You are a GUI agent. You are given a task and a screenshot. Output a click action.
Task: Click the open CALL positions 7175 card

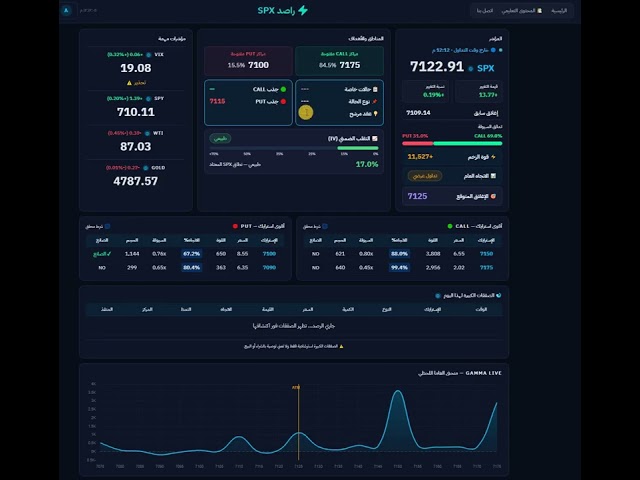pyautogui.click(x=339, y=61)
